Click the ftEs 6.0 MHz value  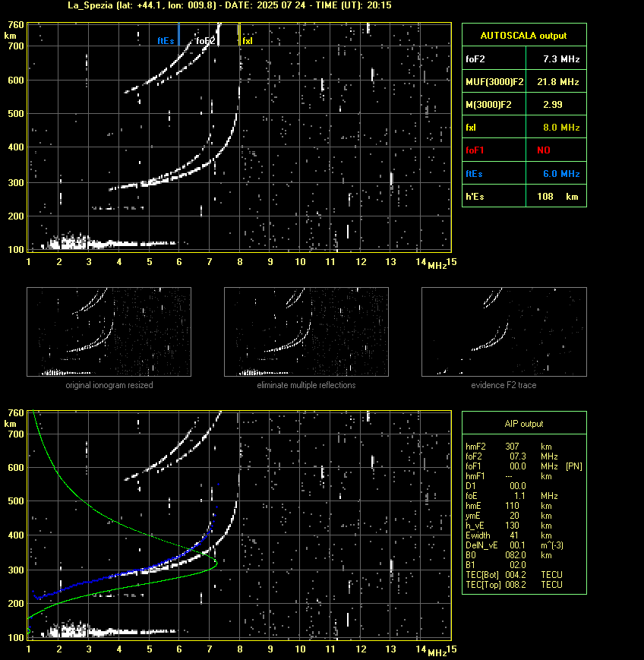click(x=561, y=173)
